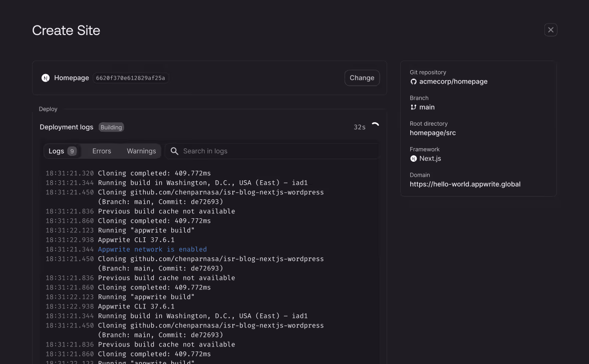Click the branch icon next to main
Screen dimensions: 589x364
pos(413,107)
